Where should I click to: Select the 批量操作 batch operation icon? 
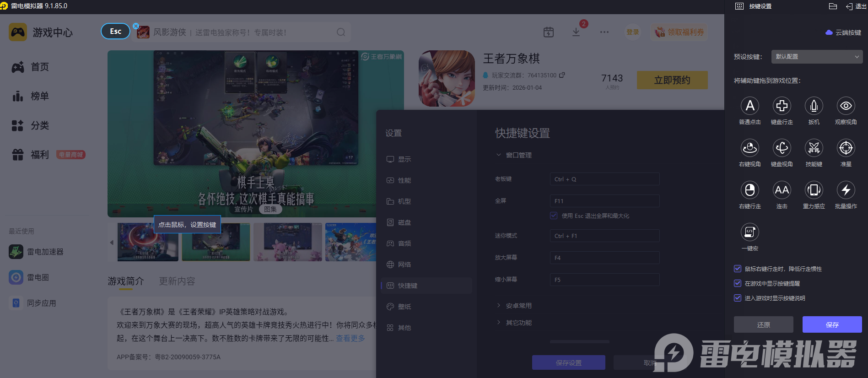[846, 190]
